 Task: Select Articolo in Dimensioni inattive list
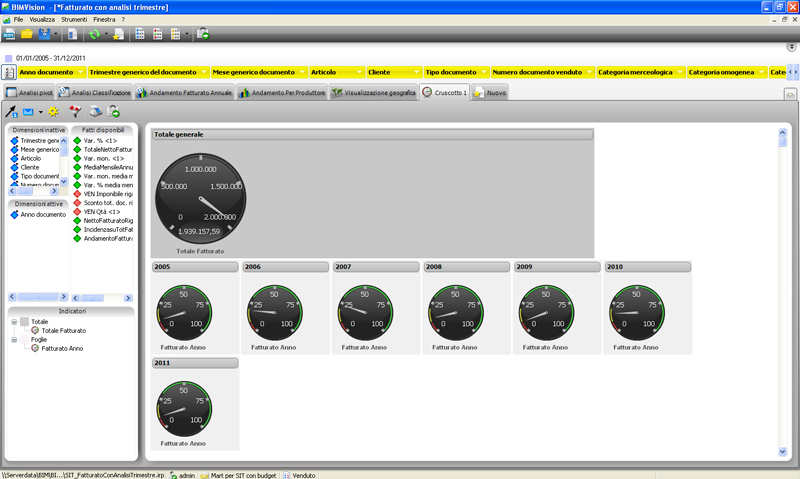click(x=30, y=159)
